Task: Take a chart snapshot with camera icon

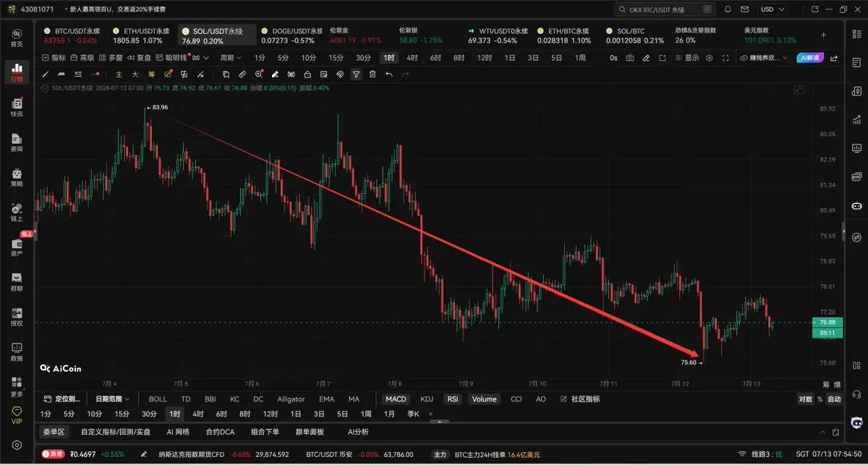Action: click(x=630, y=58)
